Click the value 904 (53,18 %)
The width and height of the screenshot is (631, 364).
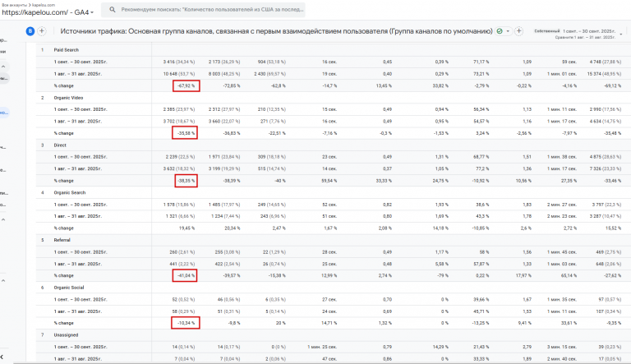pos(272,62)
